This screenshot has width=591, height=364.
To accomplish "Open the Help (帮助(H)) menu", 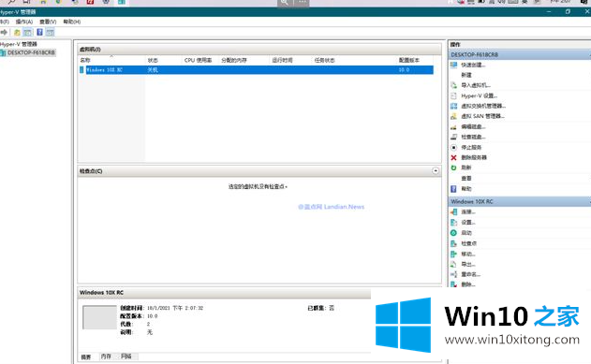I will [71, 22].
